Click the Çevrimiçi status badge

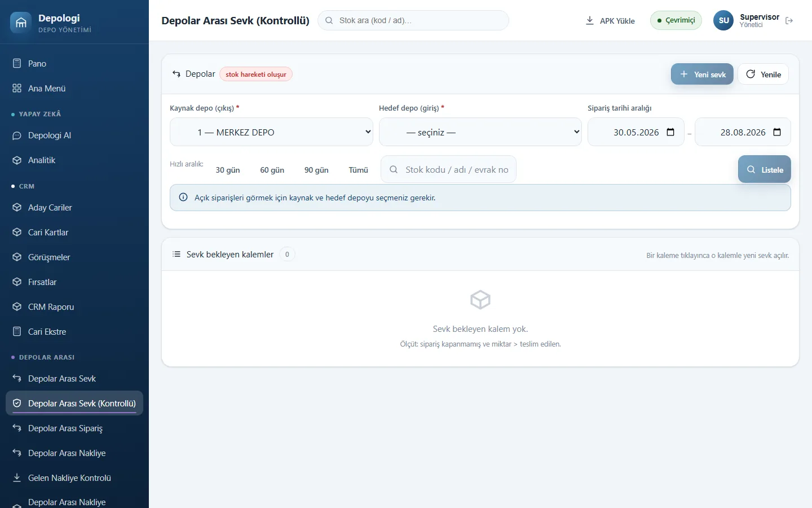pos(676,20)
